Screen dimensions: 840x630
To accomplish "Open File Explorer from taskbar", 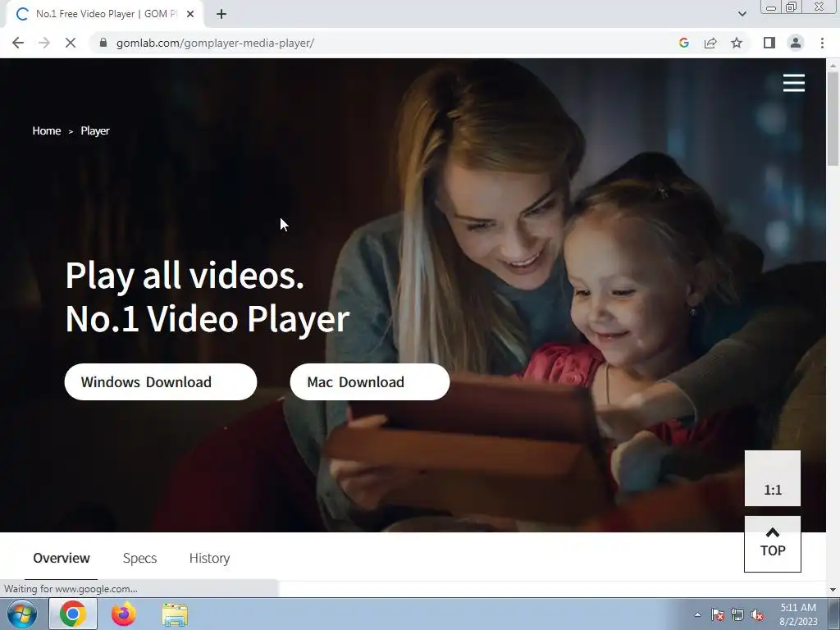I will [x=175, y=614].
